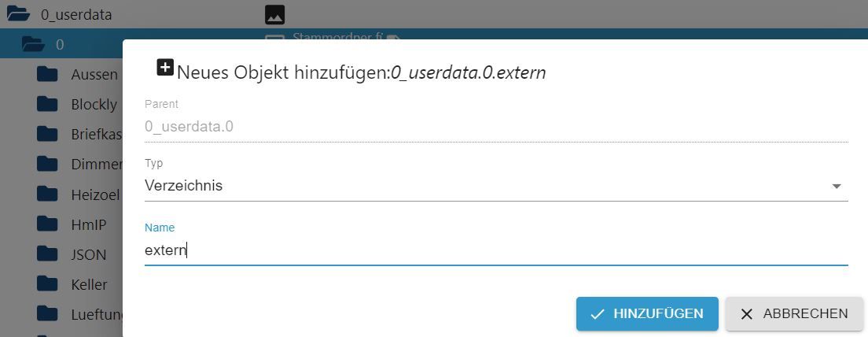Click the 0_userdata open folder icon

pyautogui.click(x=18, y=14)
